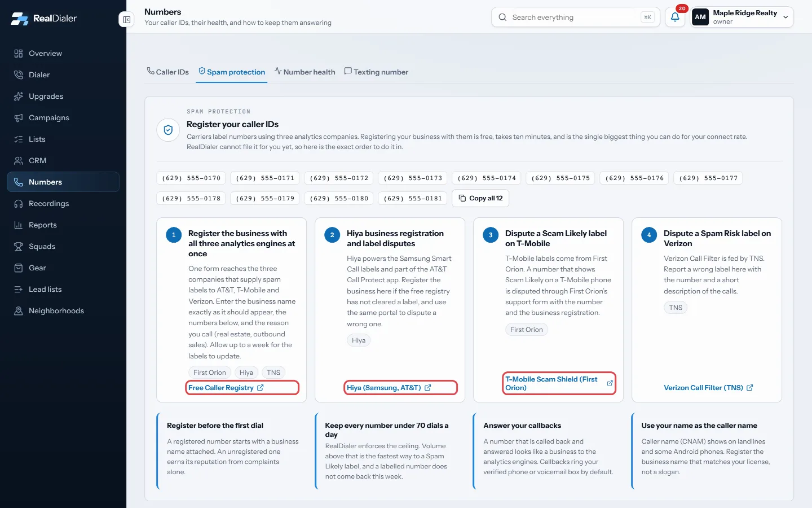Open Neighborhoods page
The image size is (812, 508).
pos(63,311)
